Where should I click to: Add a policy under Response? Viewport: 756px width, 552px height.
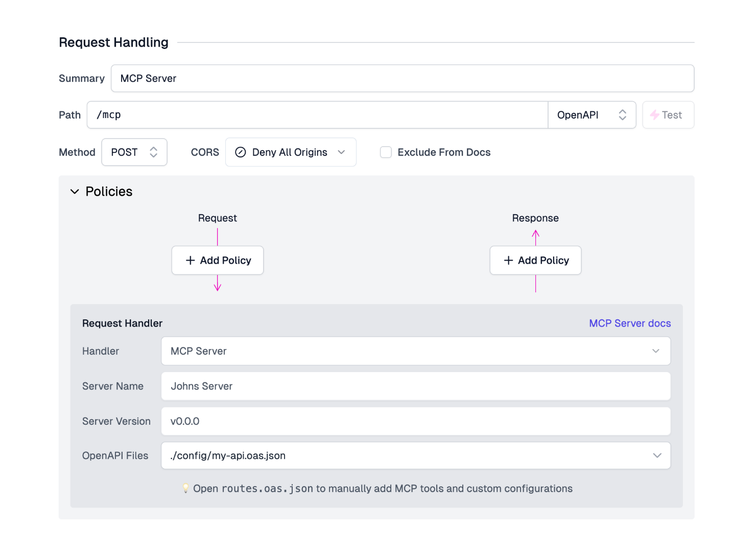tap(535, 260)
